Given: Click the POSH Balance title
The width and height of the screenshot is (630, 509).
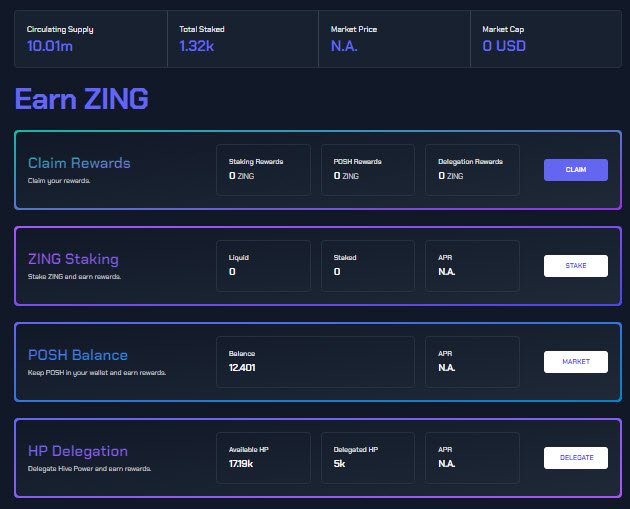Looking at the screenshot, I should click(x=78, y=355).
